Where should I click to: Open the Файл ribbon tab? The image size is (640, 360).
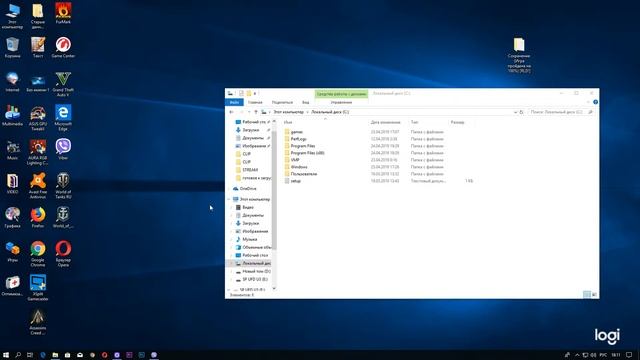234,102
